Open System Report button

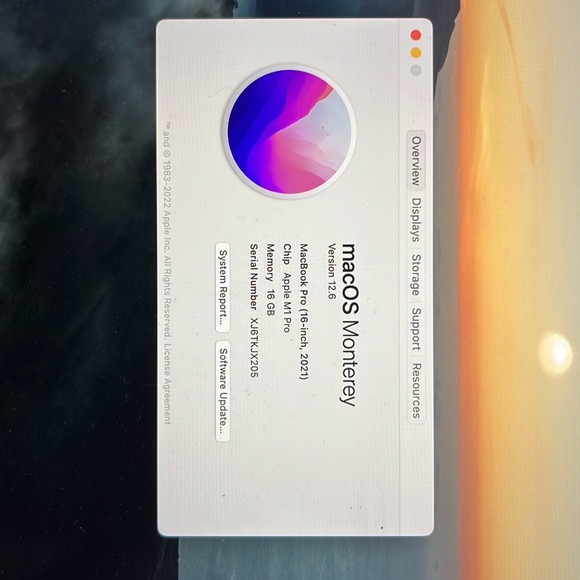tap(223, 287)
